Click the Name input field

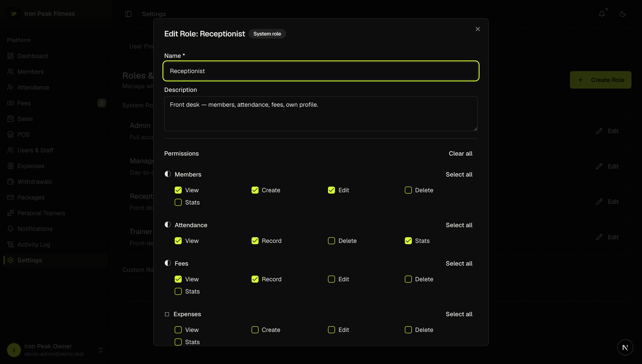(x=321, y=71)
